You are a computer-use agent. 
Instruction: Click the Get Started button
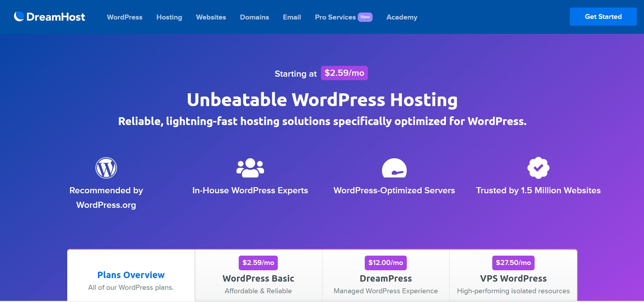point(603,17)
